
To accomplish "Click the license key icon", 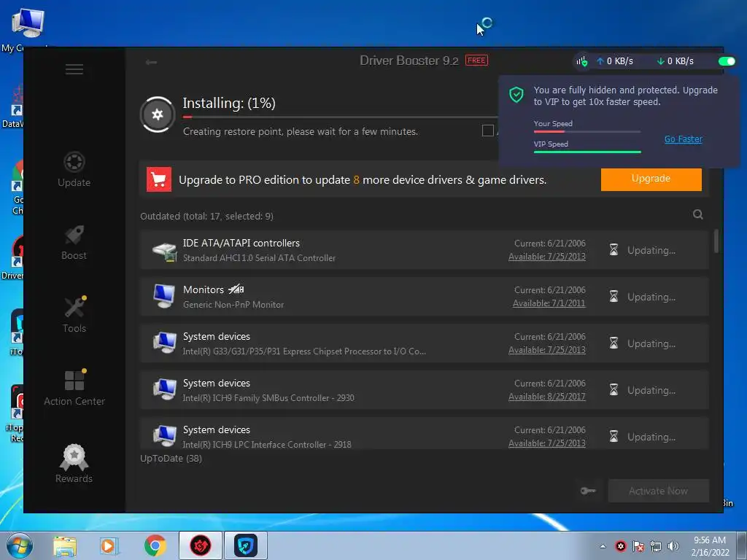I will click(x=588, y=491).
